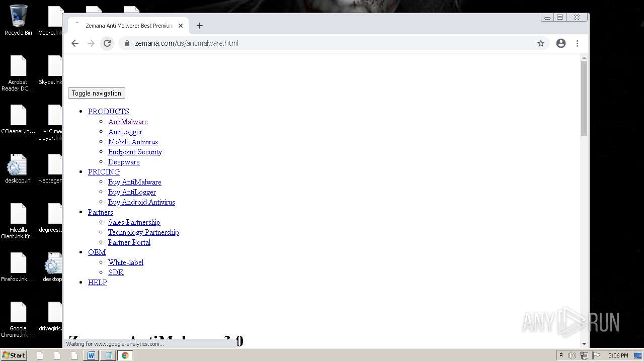The image size is (644, 362).
Task: Open the network tray icon
Action: 584,355
